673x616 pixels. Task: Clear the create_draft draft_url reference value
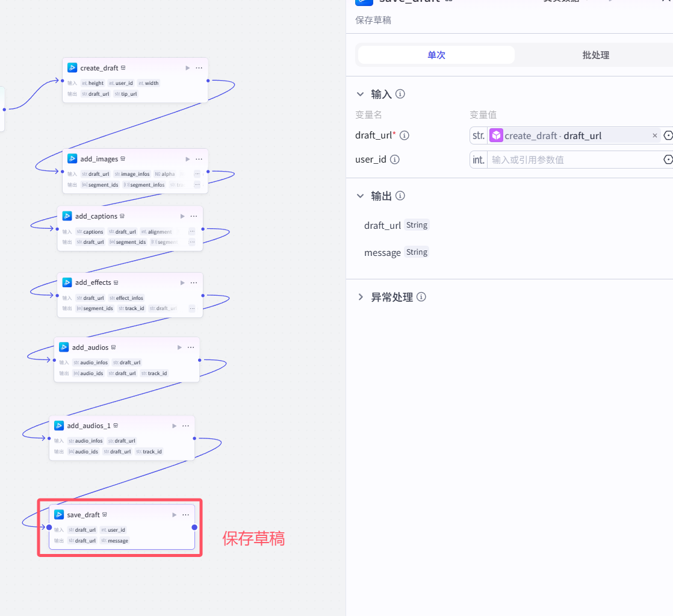[x=654, y=135]
